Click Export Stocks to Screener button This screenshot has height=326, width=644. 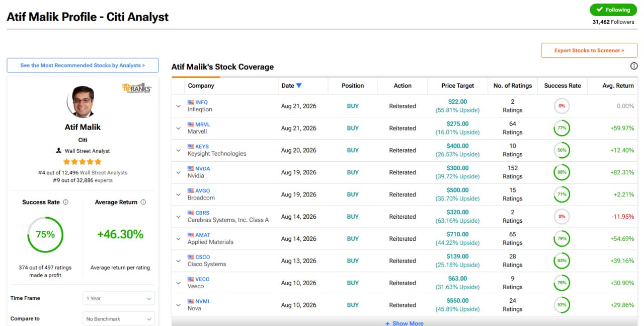(x=589, y=50)
